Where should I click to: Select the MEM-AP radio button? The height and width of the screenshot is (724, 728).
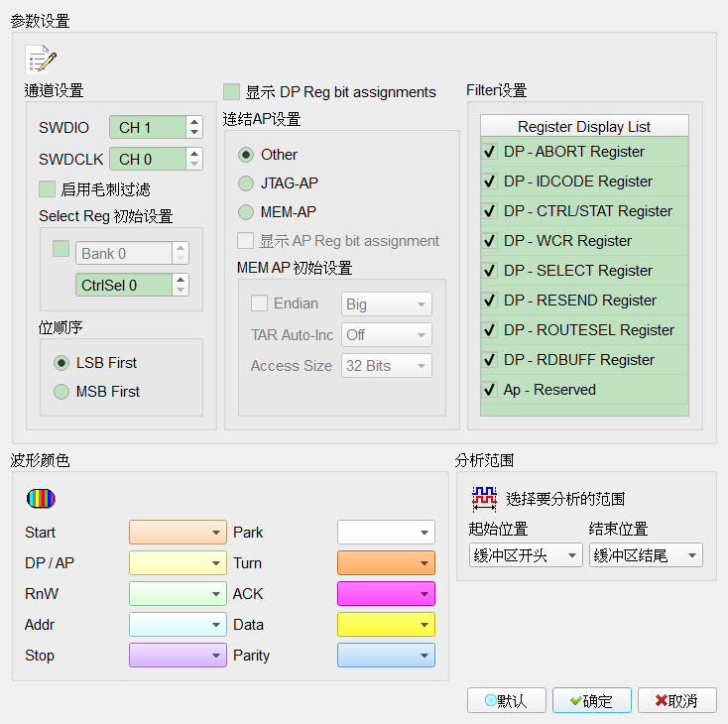coord(246,212)
